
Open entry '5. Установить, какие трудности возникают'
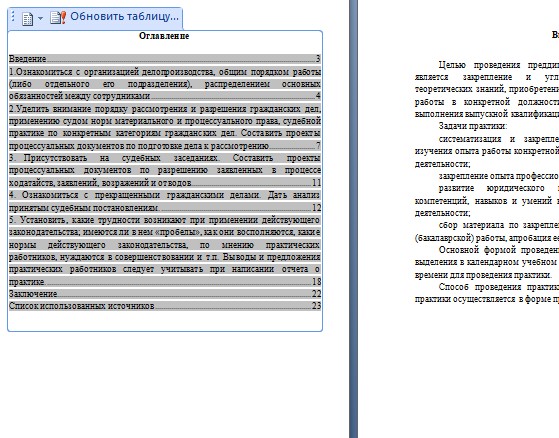tap(165, 251)
